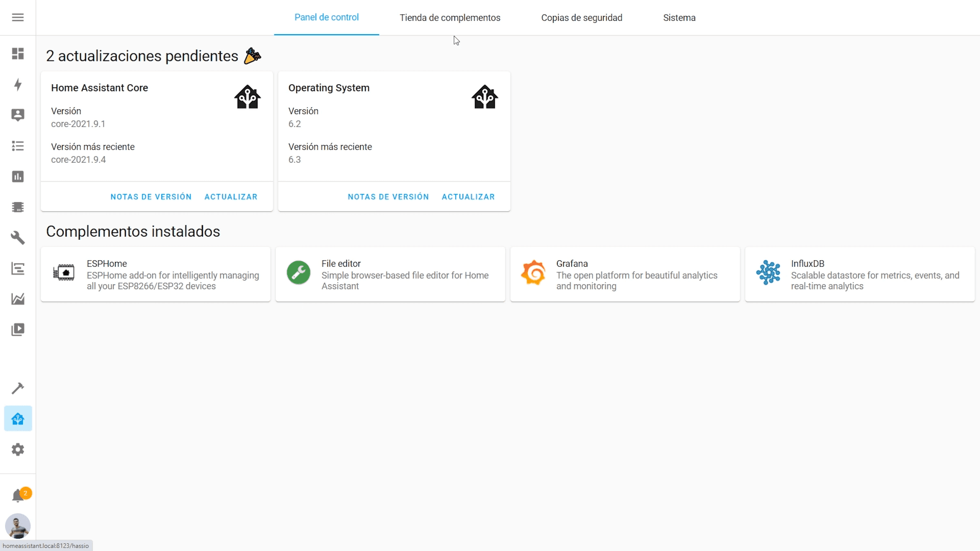Open the ESPHome panel with the chip icon

(18, 207)
